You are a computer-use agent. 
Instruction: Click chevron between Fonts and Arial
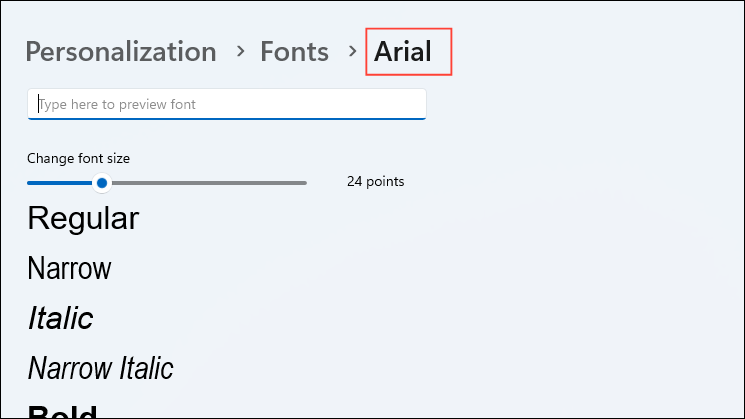click(352, 52)
